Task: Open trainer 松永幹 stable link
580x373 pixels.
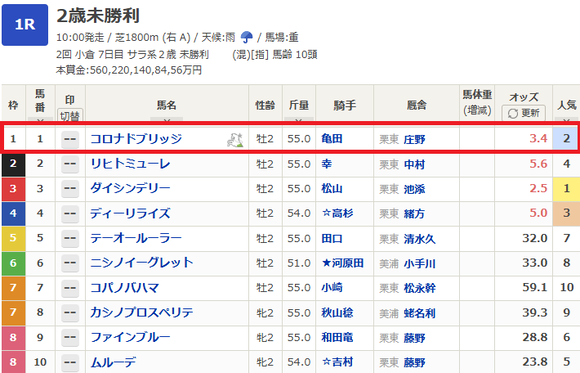Action: coord(420,288)
